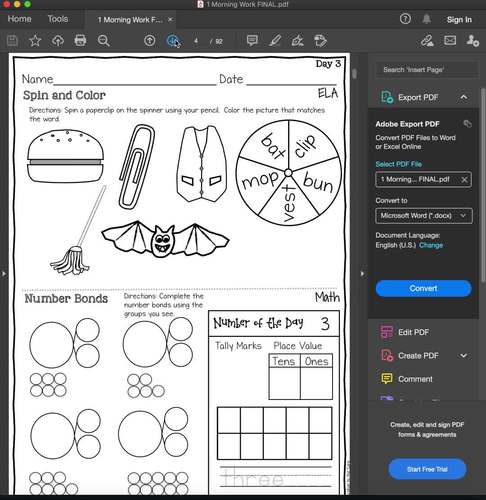Click the Search 'Insert Page' field
Image resolution: width=486 pixels, height=500 pixels.
pyautogui.click(x=427, y=70)
